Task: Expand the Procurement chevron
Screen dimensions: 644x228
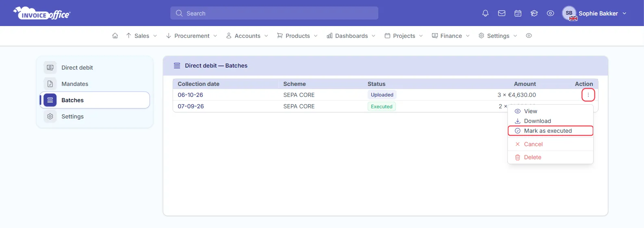Action: [215, 36]
